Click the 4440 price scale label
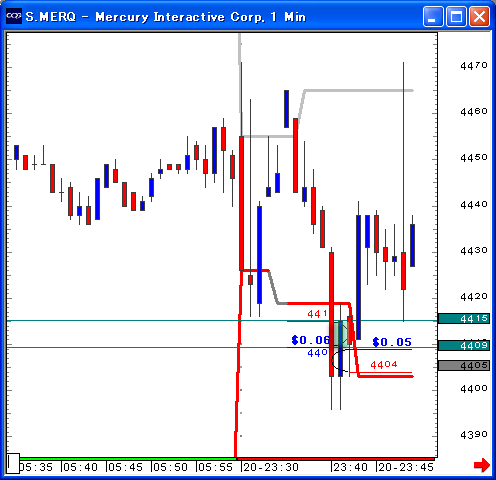This screenshot has width=496, height=480. click(474, 204)
